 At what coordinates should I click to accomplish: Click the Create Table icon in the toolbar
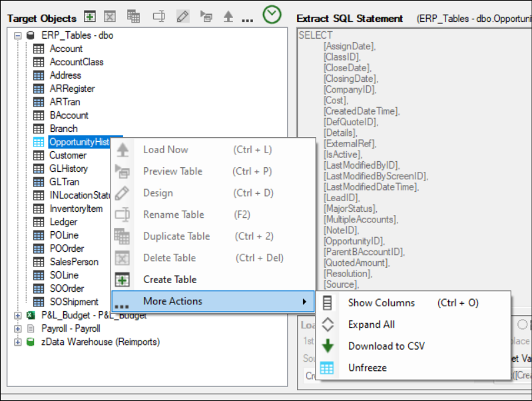[x=90, y=17]
